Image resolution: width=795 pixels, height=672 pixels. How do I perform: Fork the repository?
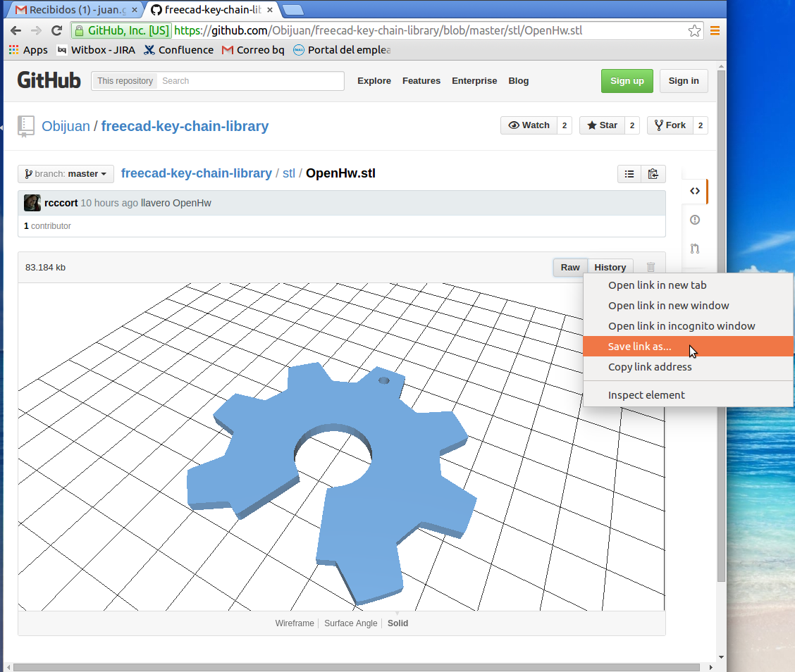tap(670, 125)
